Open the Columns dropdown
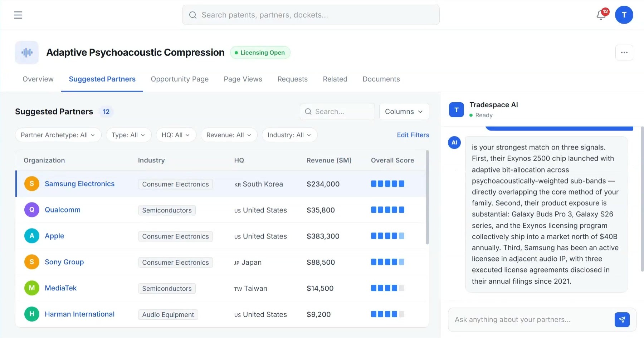The height and width of the screenshot is (338, 644). [x=404, y=112]
